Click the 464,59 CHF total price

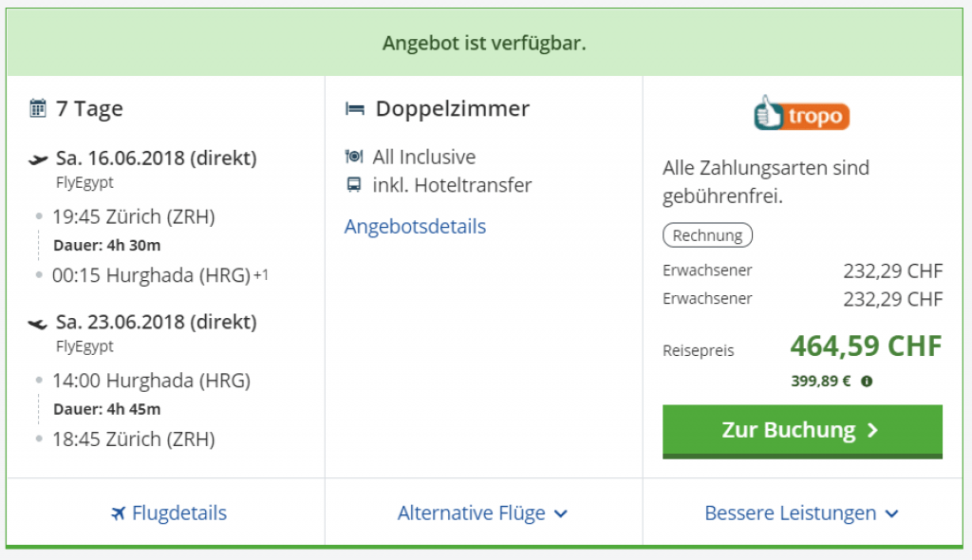tap(866, 346)
